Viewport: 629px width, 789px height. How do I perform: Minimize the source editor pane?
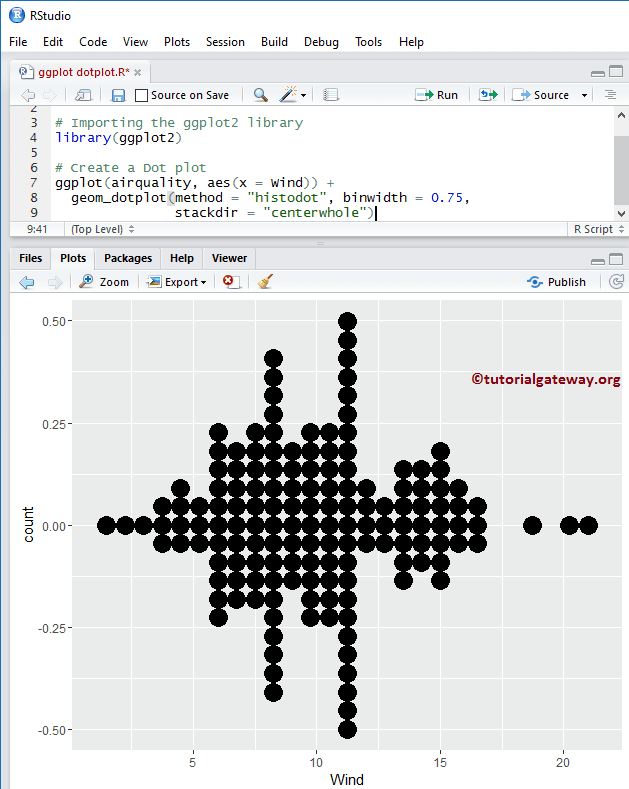point(598,73)
